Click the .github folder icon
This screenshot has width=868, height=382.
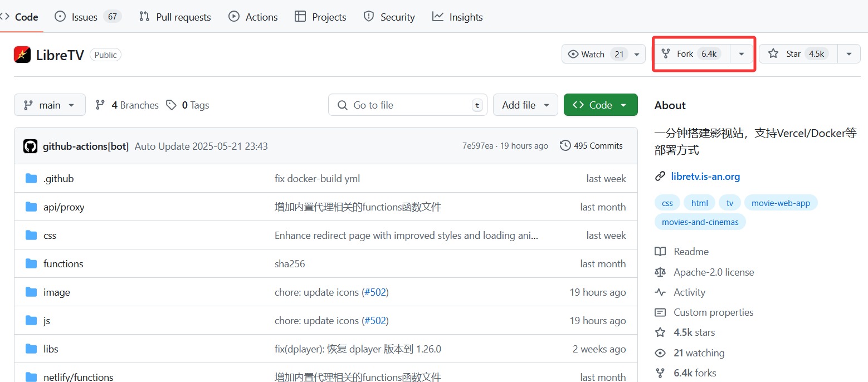31,179
